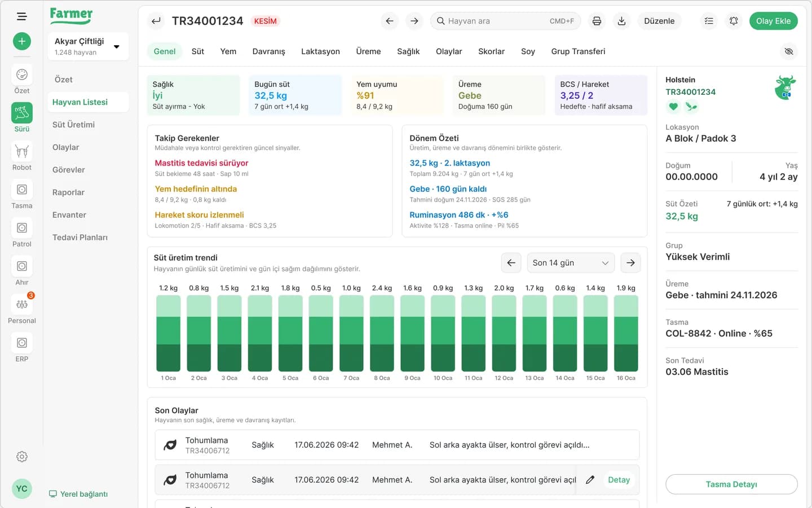812x508 pixels.
Task: Open the hamburger menu icon
Action: click(22, 16)
